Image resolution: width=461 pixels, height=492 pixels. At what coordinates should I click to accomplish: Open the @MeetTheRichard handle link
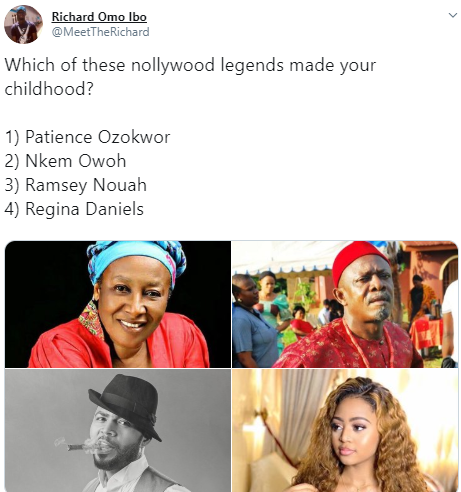tap(100, 32)
